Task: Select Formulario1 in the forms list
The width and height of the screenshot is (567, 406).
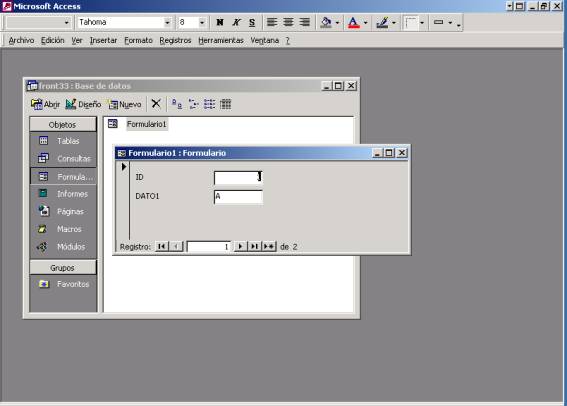Action: tap(146, 124)
